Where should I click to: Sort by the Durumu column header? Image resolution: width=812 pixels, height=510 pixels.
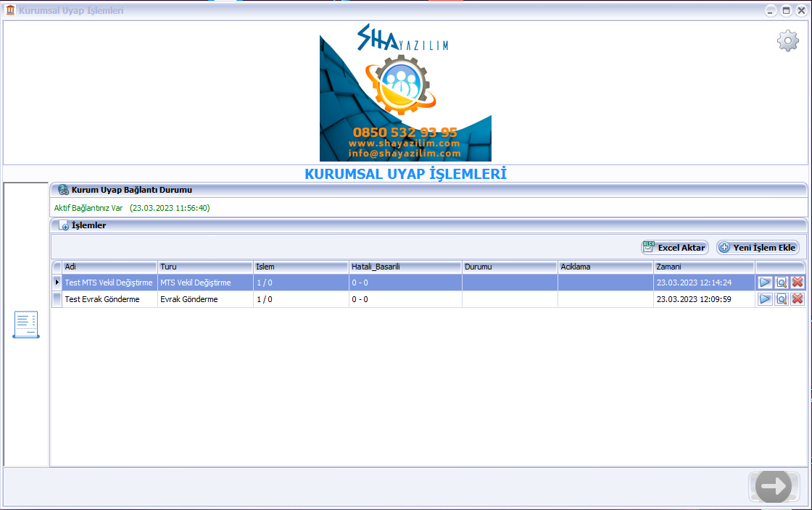coord(510,267)
